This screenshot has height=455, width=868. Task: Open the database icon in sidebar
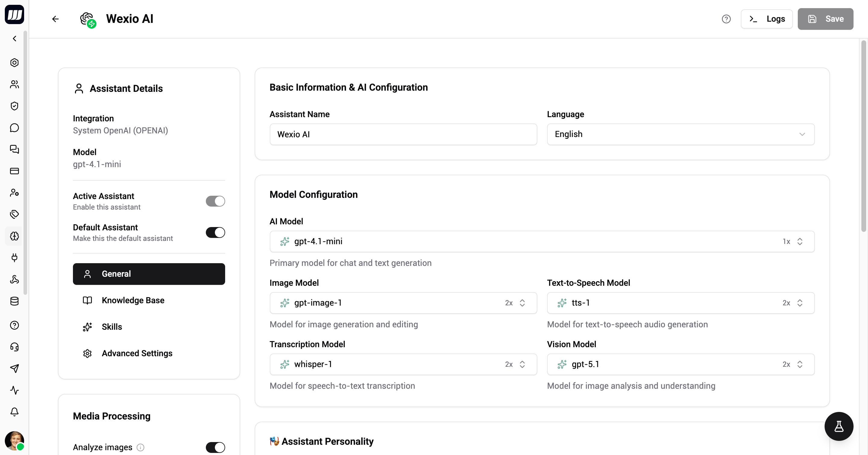tap(14, 301)
